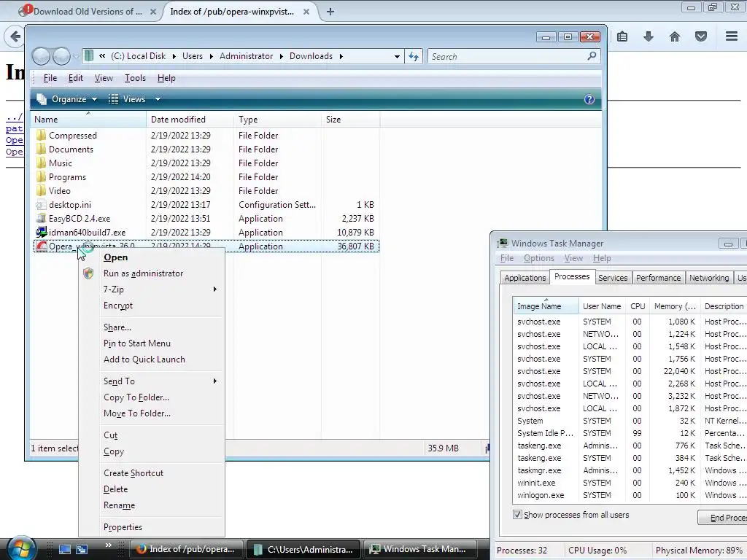Click the Video folder icon

(x=41, y=190)
